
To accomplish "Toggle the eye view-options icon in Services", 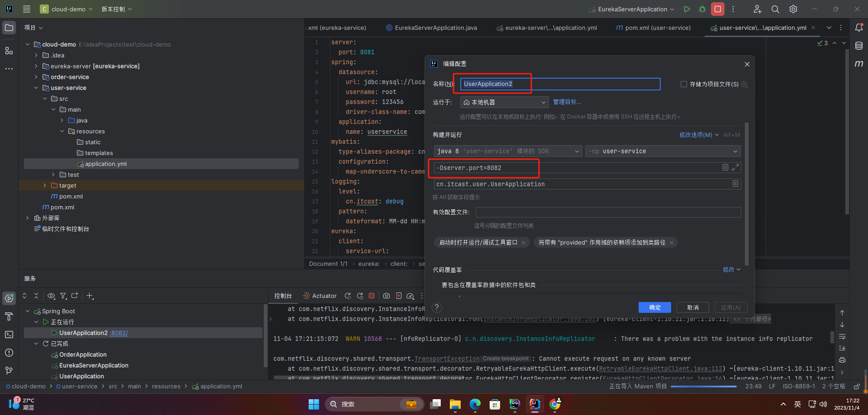I will point(51,296).
